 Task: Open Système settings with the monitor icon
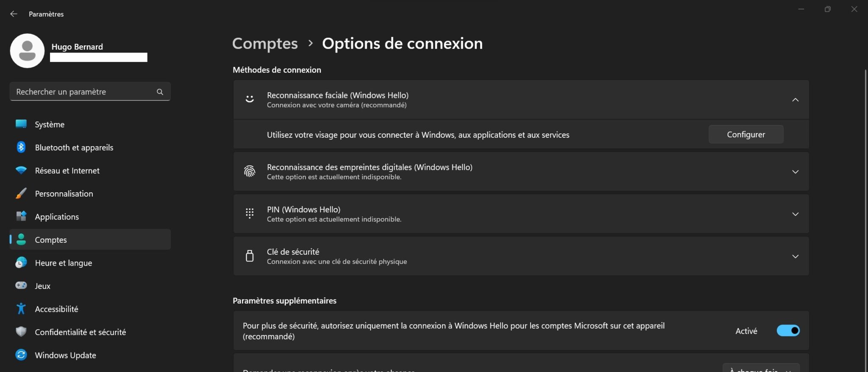point(20,124)
